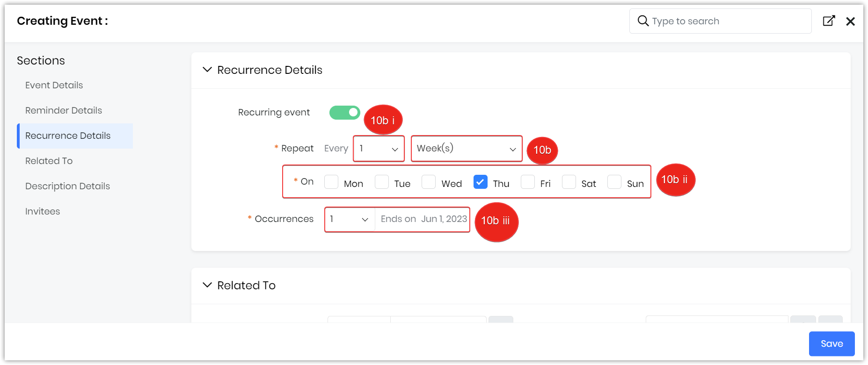Collapse the Related To section

coord(207,285)
